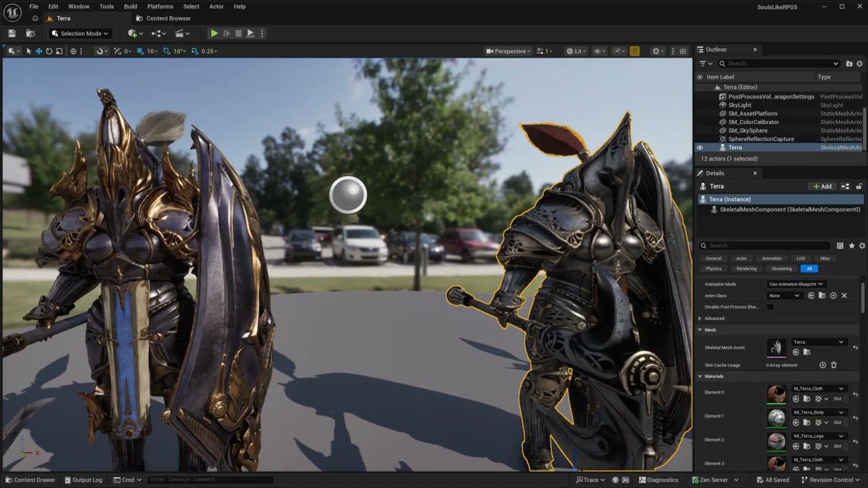This screenshot has height=488, width=868.
Task: Open the Selection Mode dropdown
Action: (x=80, y=33)
